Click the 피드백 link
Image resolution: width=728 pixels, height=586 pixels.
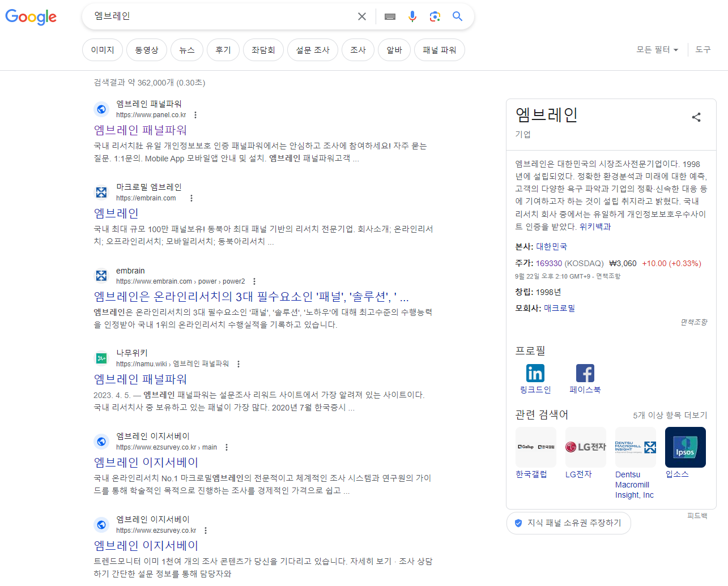click(x=697, y=516)
